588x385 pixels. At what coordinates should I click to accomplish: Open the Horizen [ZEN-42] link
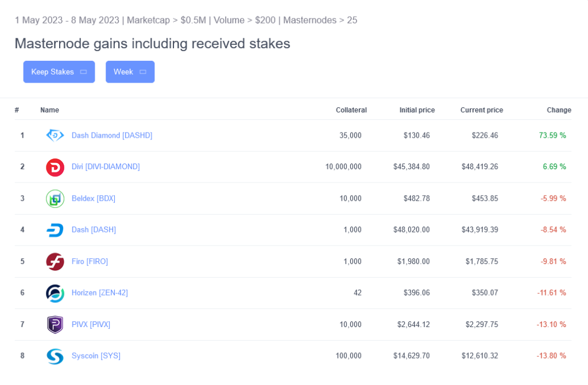pos(100,293)
